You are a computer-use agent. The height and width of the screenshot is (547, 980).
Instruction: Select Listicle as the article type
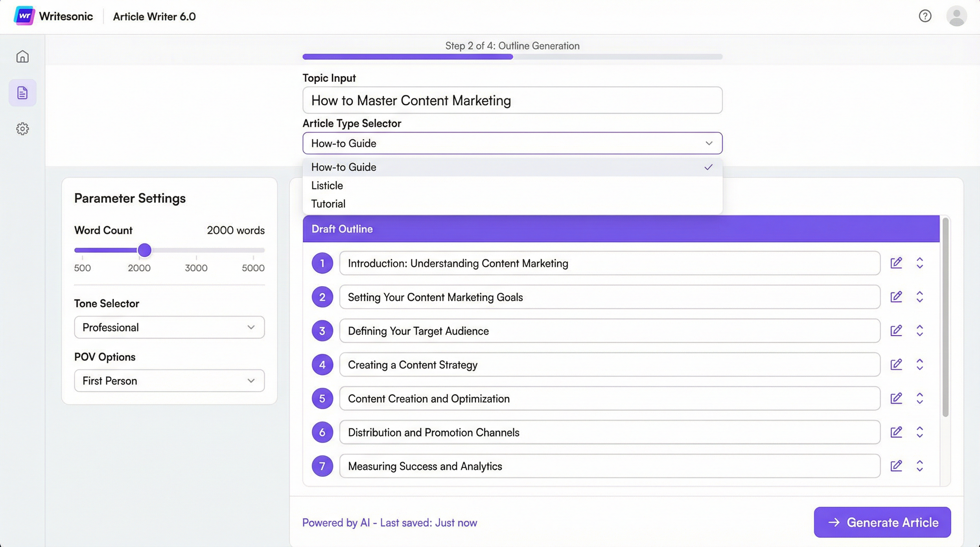pos(327,185)
